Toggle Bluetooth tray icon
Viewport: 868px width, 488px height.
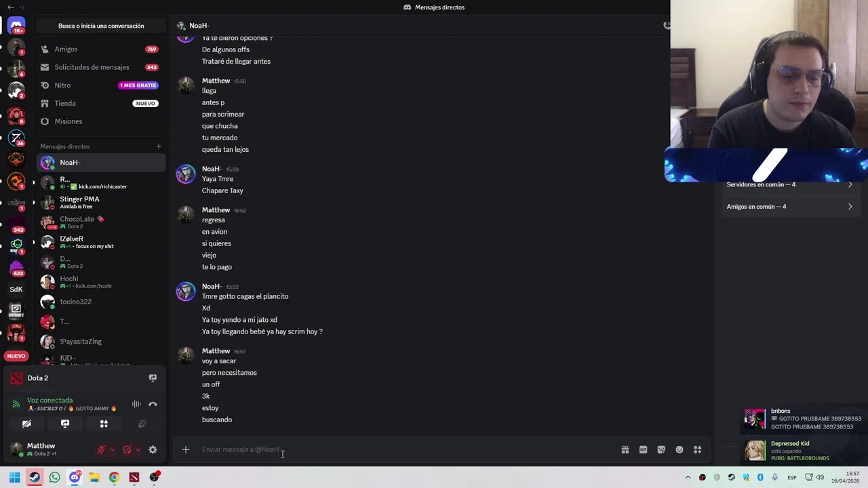click(x=760, y=477)
